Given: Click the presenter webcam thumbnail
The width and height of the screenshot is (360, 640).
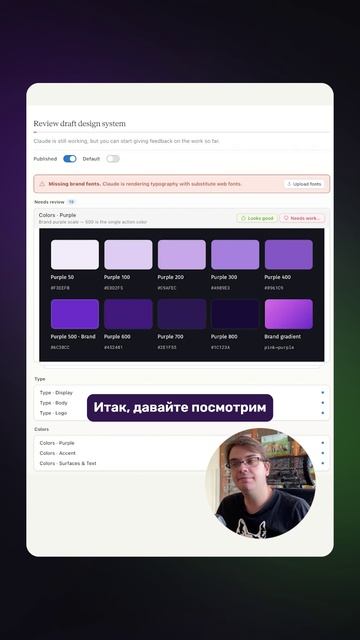Looking at the screenshot, I should pyautogui.click(x=260, y=483).
